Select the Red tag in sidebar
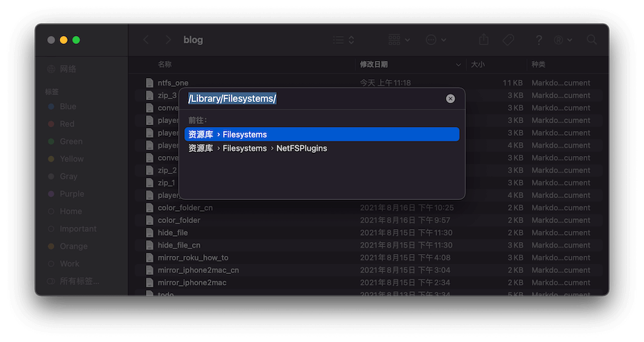Image resolution: width=644 pixels, height=342 pixels. [67, 124]
